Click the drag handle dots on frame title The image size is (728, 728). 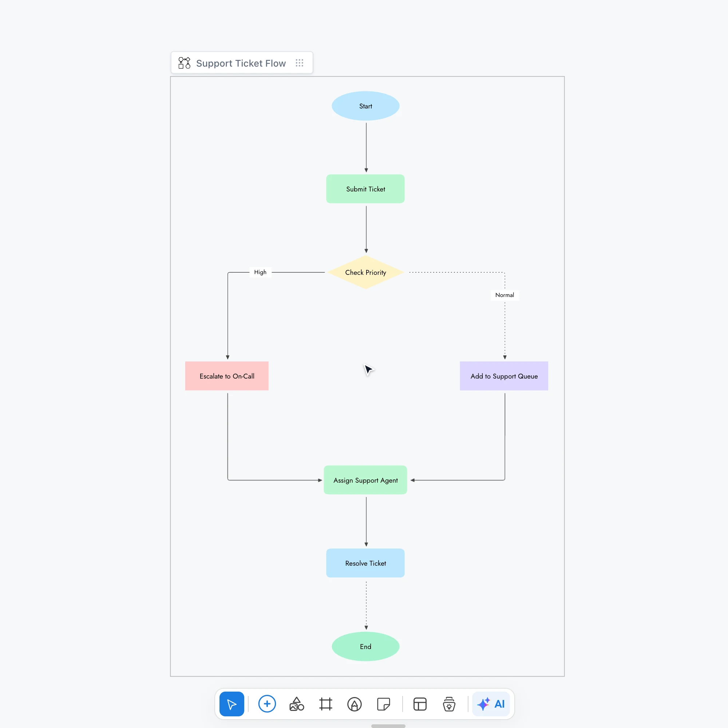click(x=300, y=63)
